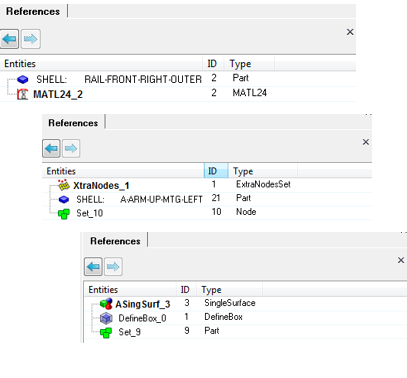Click the DefineBox type cell
407x378 pixels.
pyautogui.click(x=223, y=317)
